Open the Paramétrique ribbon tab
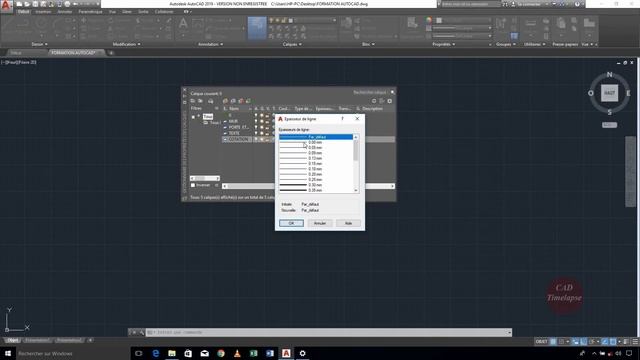Screen dimensions: 640x360 point(90,11)
